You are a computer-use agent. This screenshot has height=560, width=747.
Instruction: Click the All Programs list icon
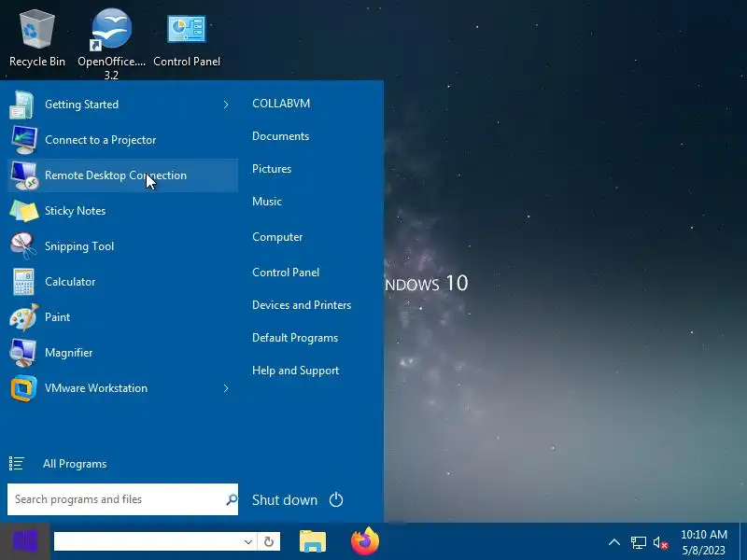16,463
